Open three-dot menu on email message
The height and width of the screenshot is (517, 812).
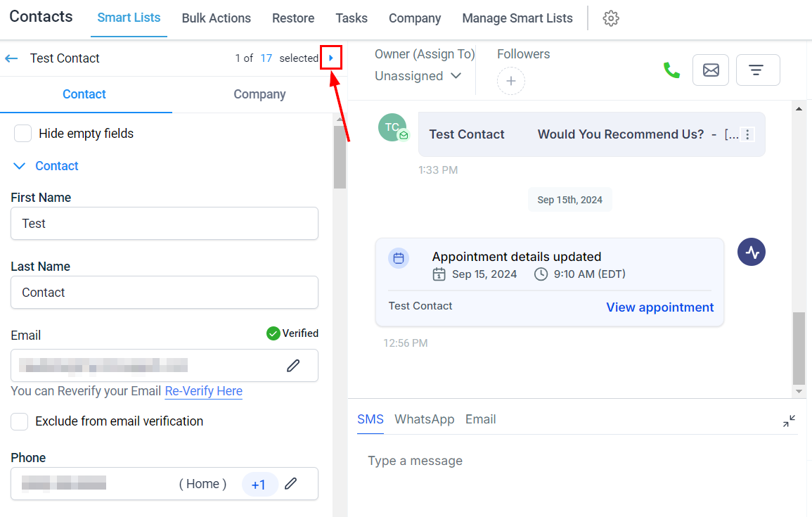(747, 134)
